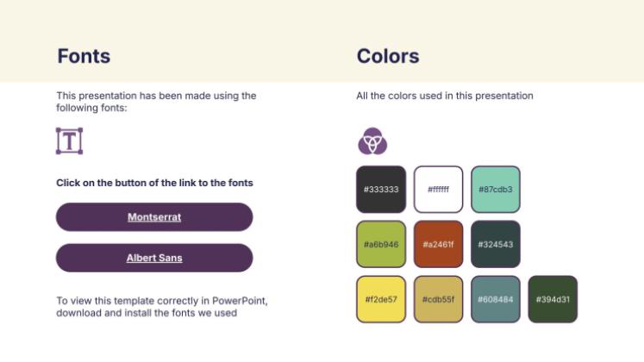Click the #cdb55f gold color swatch
The image size is (644, 362).
438,299
